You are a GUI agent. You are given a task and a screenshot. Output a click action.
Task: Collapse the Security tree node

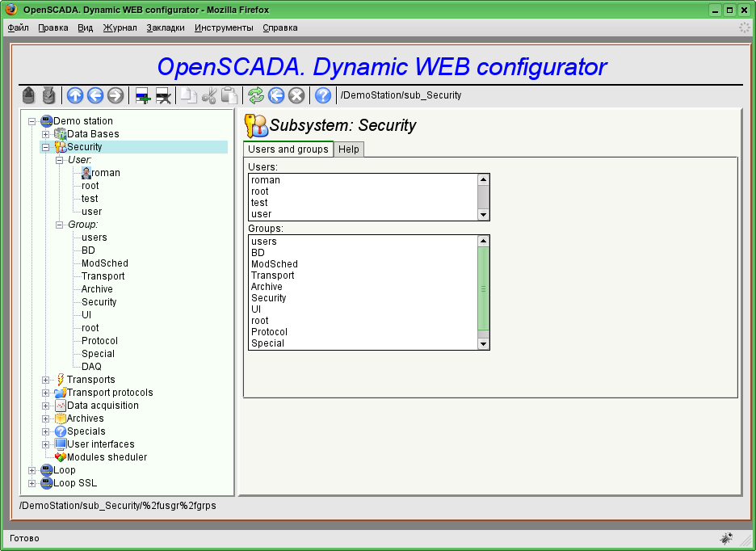pyautogui.click(x=45, y=148)
